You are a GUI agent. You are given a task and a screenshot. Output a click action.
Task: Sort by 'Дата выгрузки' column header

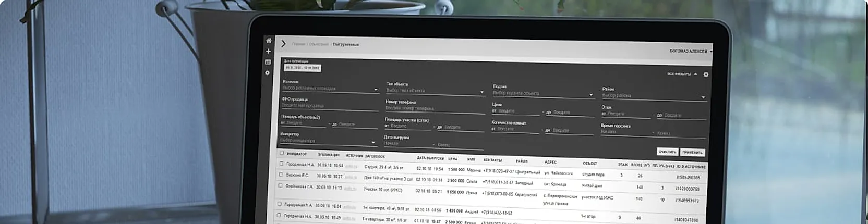[x=430, y=158]
